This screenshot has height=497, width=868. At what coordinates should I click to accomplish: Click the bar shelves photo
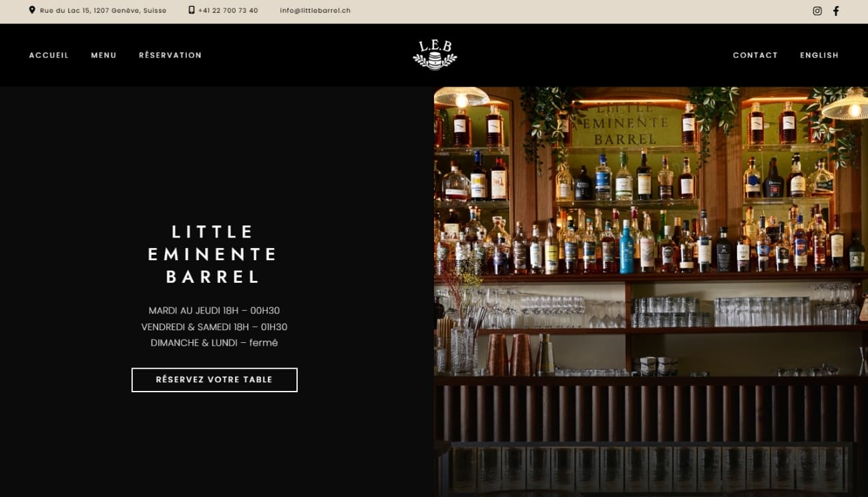[651, 292]
